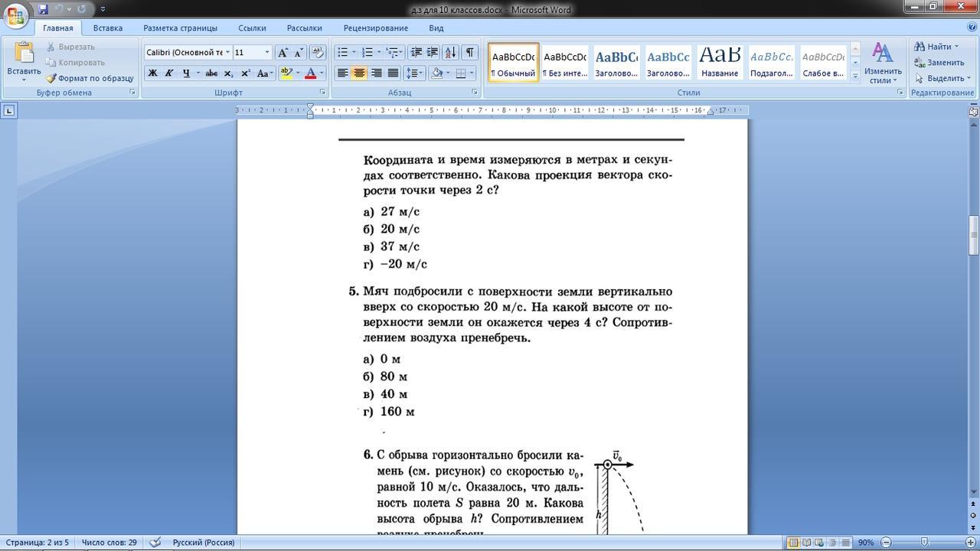Viewport: 980px width, 551px height.
Task: Open change case (Аа) dropdown
Action: click(x=264, y=73)
